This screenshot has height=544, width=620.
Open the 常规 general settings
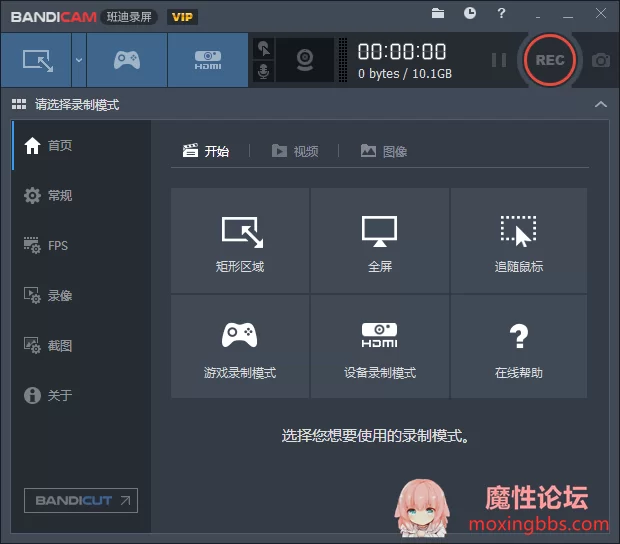coord(81,195)
